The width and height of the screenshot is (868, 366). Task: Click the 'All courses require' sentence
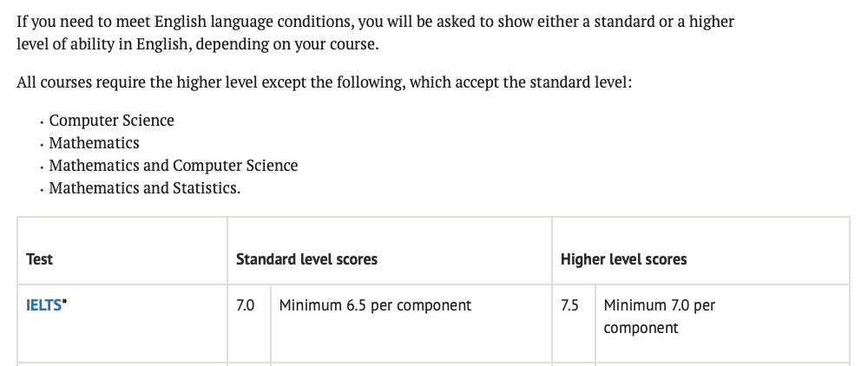324,83
